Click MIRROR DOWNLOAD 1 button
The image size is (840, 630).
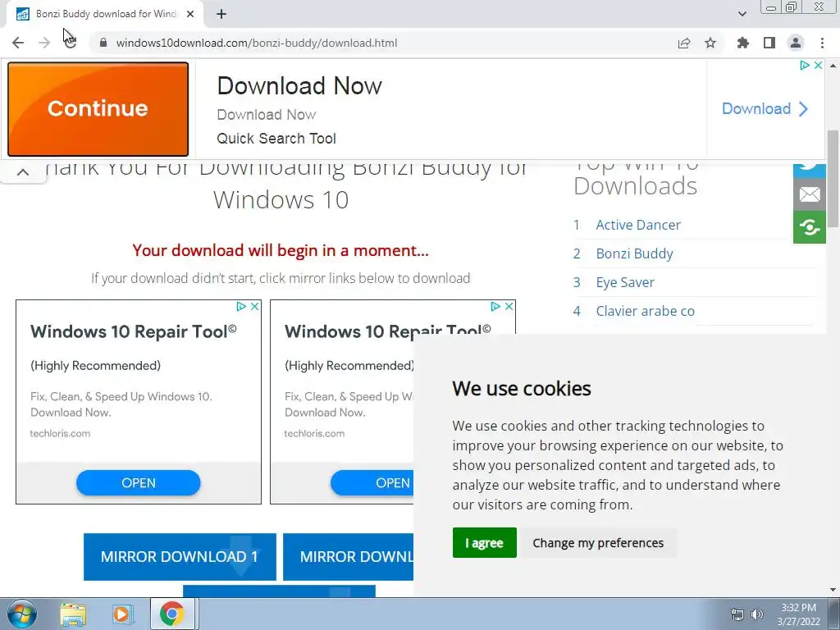point(180,557)
